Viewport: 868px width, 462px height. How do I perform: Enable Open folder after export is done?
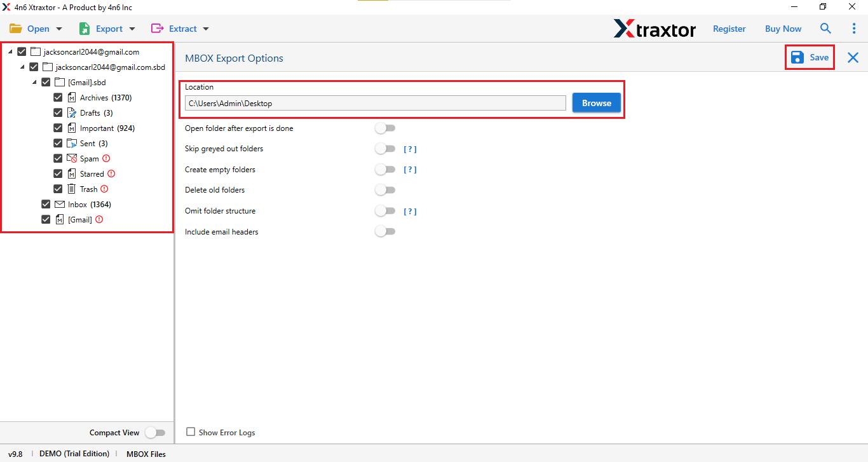pyautogui.click(x=385, y=128)
